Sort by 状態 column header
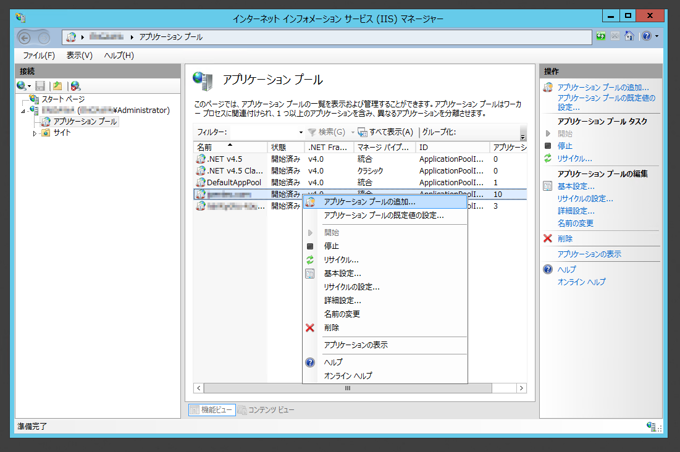This screenshot has height=452, width=680. [286, 147]
